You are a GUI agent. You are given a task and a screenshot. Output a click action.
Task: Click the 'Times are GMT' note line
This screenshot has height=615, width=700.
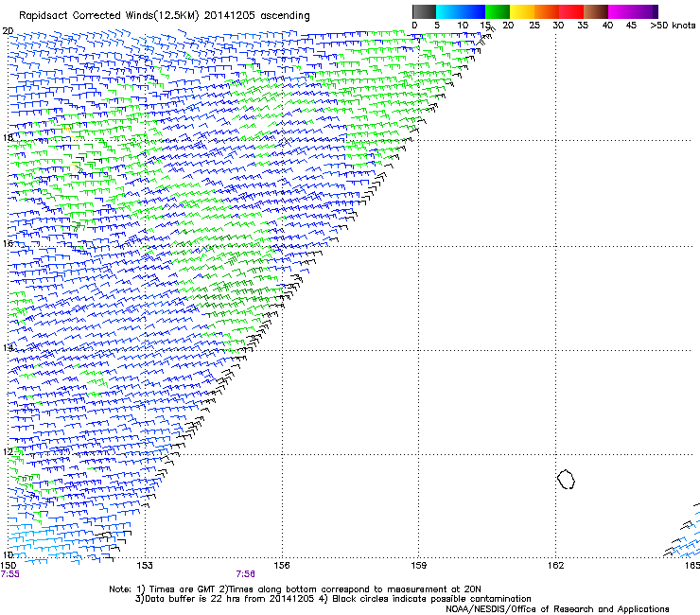tap(294, 589)
